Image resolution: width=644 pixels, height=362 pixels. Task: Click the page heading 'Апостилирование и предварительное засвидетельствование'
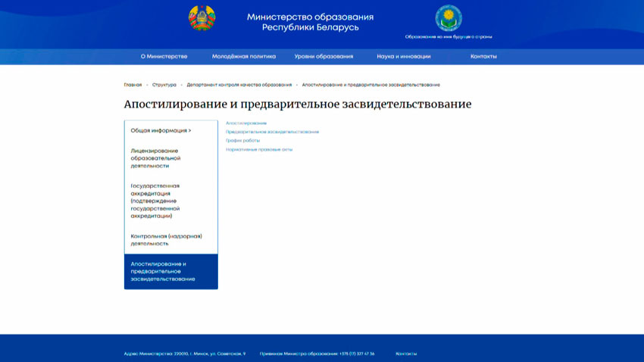pyautogui.click(x=298, y=105)
